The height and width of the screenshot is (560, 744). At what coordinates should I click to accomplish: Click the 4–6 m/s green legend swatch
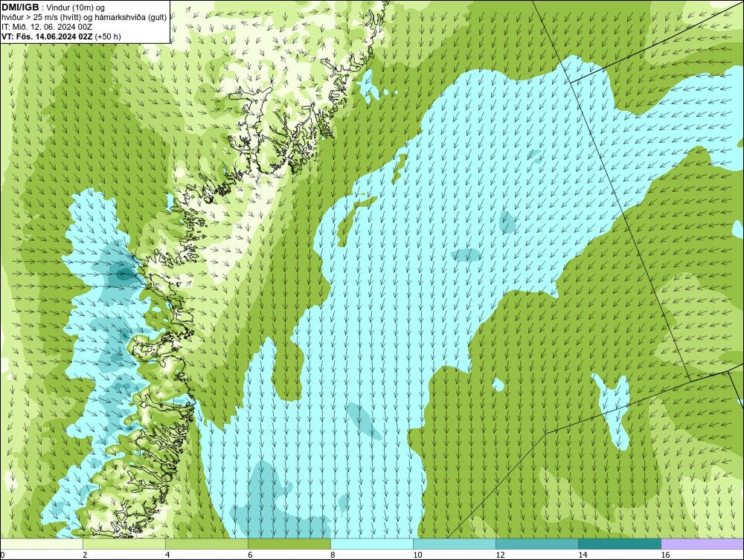(207, 544)
